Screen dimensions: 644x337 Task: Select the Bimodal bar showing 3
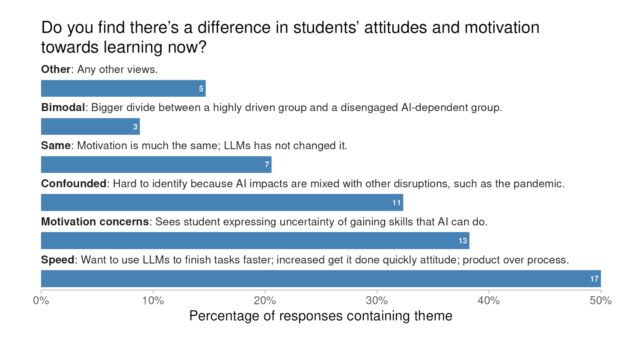tap(90, 127)
